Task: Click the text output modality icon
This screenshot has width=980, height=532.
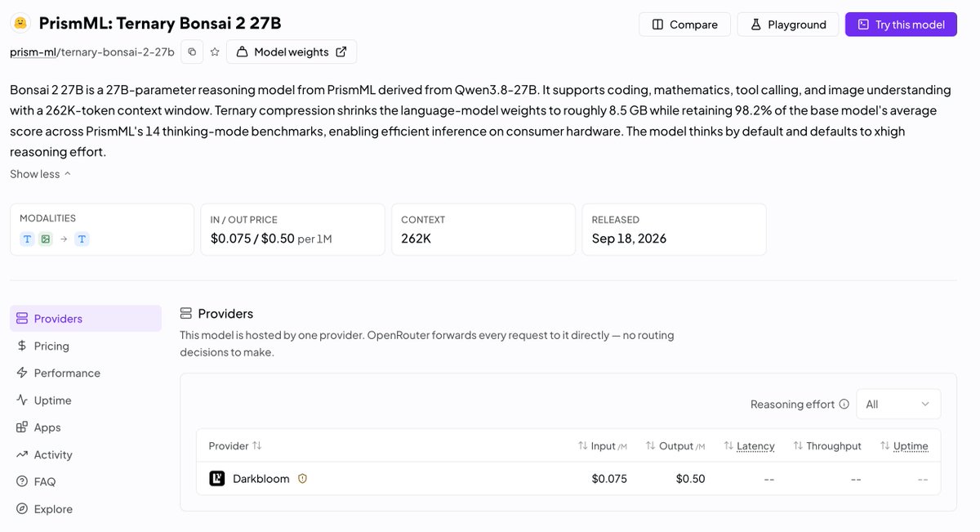Action: point(82,239)
